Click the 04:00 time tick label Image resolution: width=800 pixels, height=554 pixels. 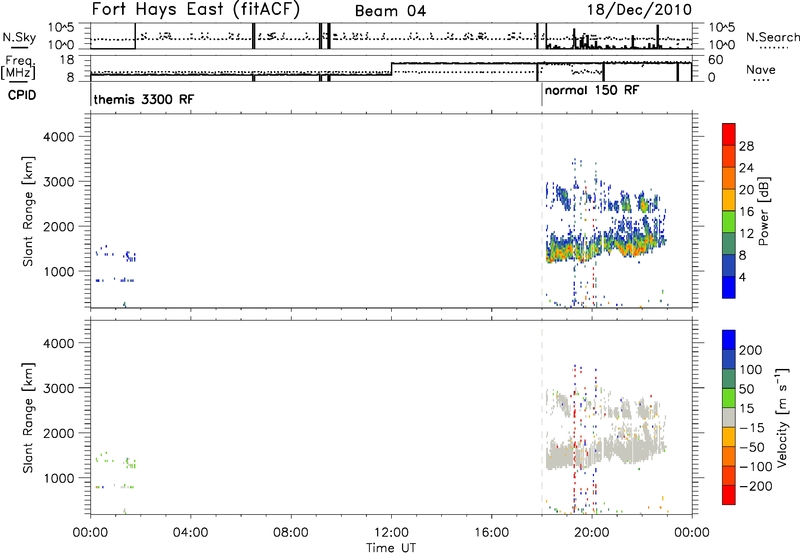pos(190,533)
